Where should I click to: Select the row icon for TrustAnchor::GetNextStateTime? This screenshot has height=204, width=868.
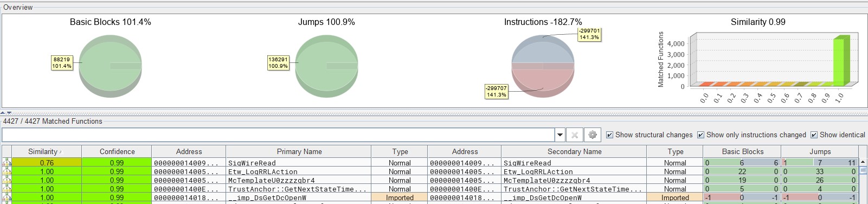7,188
